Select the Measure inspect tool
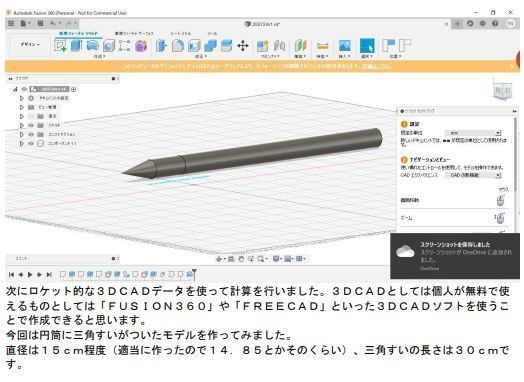 (x=322, y=46)
